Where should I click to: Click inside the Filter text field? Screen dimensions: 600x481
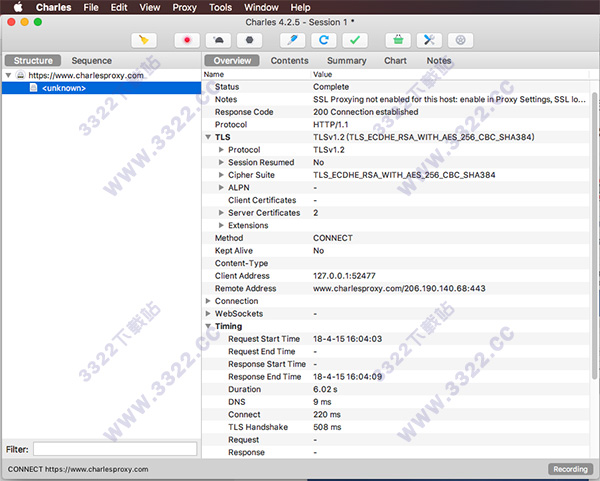115,449
